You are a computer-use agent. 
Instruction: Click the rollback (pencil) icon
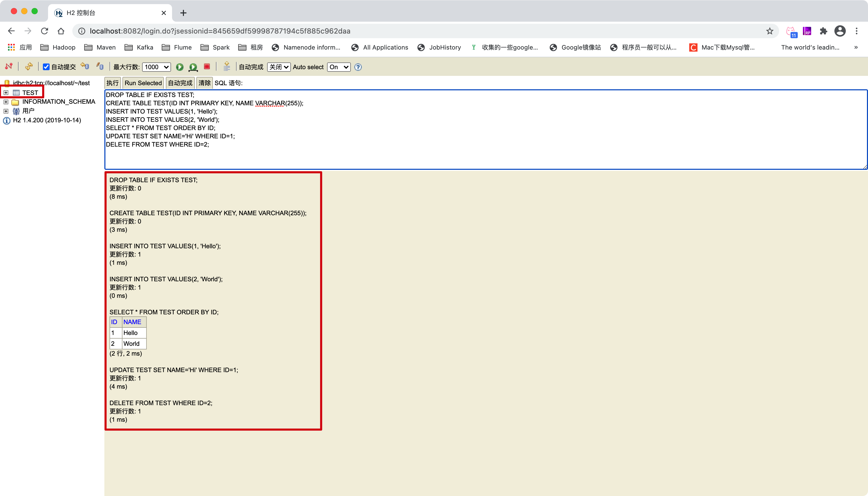[99, 66]
